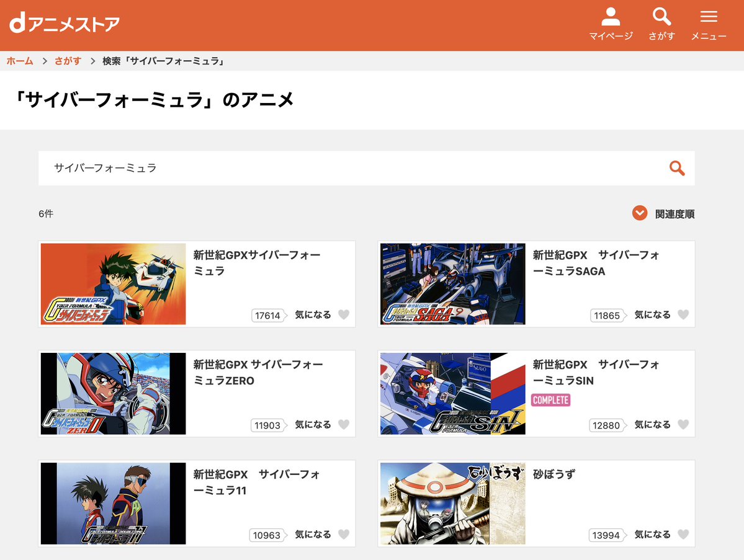Viewport: 744px width, 560px height.
Task: Toggle heart for サイバーフォーミュラSIN (12880)
Action: tap(683, 424)
